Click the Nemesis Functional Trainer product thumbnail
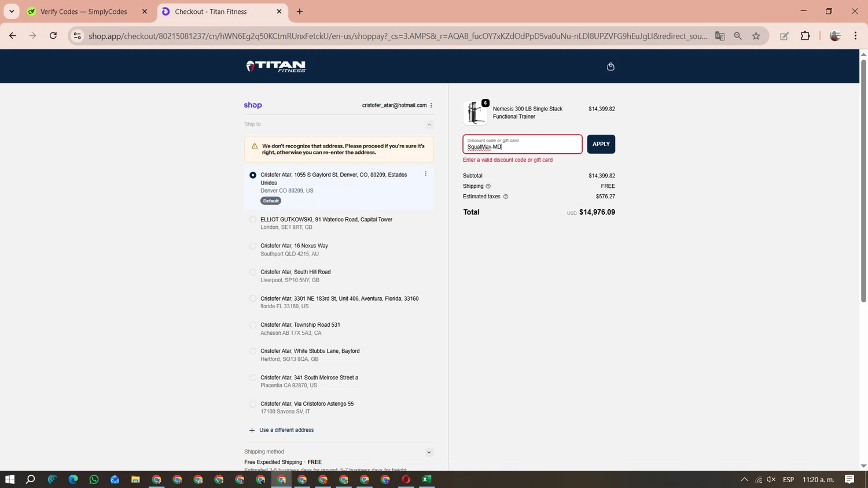 [x=475, y=112]
